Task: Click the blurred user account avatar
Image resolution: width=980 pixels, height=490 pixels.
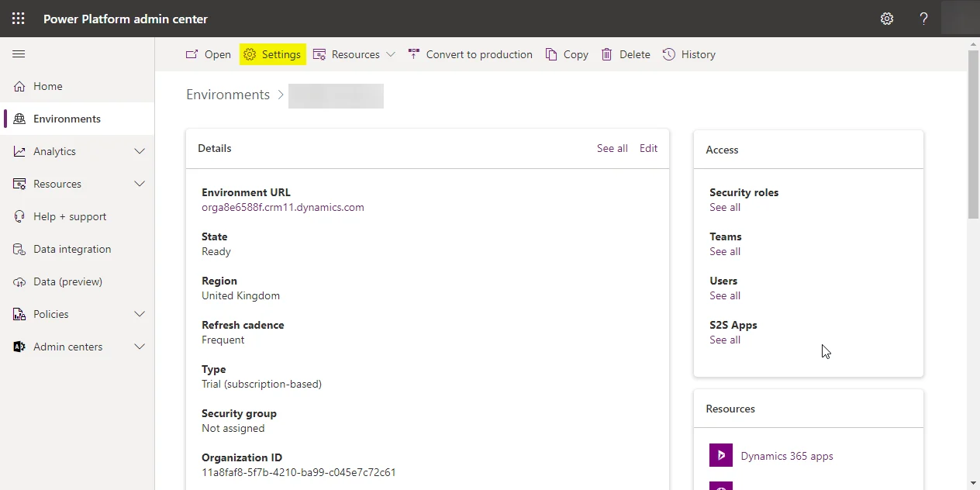Action: tap(960, 19)
